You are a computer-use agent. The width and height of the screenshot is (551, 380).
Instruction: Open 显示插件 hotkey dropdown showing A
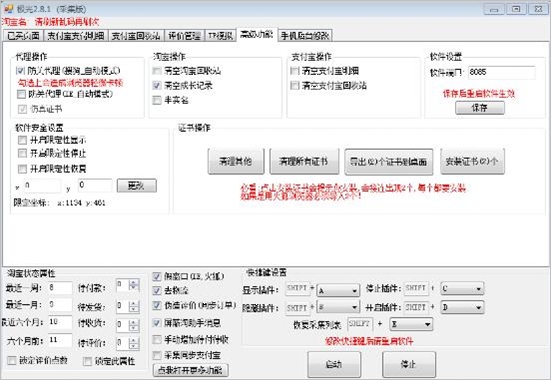(338, 290)
